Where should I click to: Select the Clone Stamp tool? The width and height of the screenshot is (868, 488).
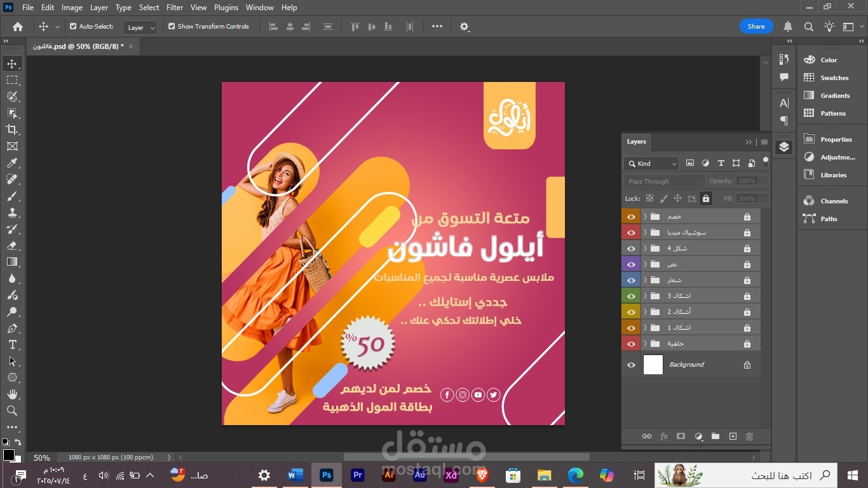[12, 213]
